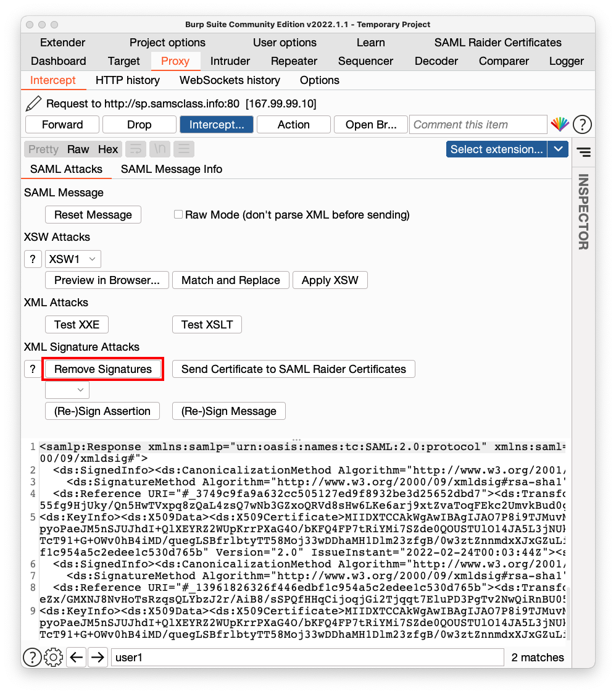Click the Remove Signatures button
Viewport: 616px width, 694px height.
tap(102, 369)
